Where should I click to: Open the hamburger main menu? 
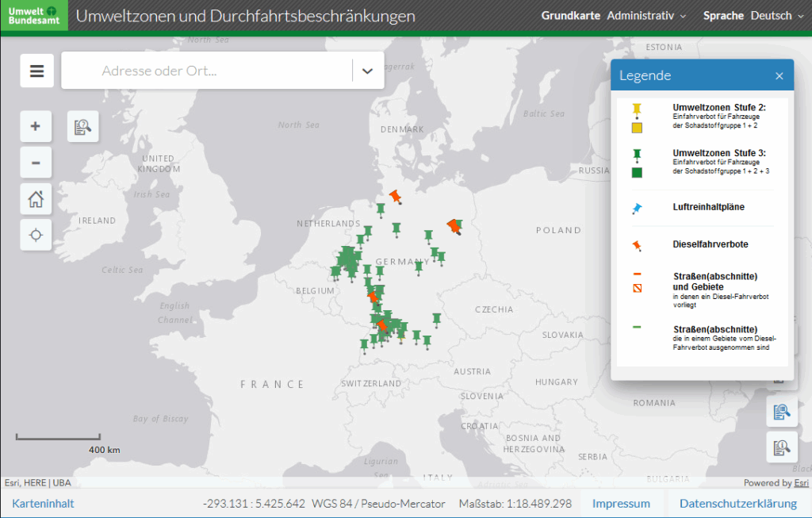(x=36, y=71)
